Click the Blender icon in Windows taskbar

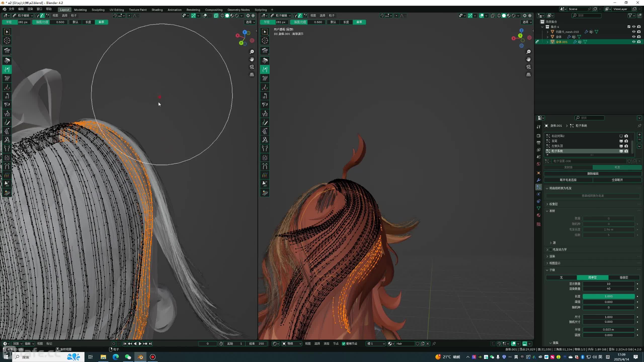[140, 357]
